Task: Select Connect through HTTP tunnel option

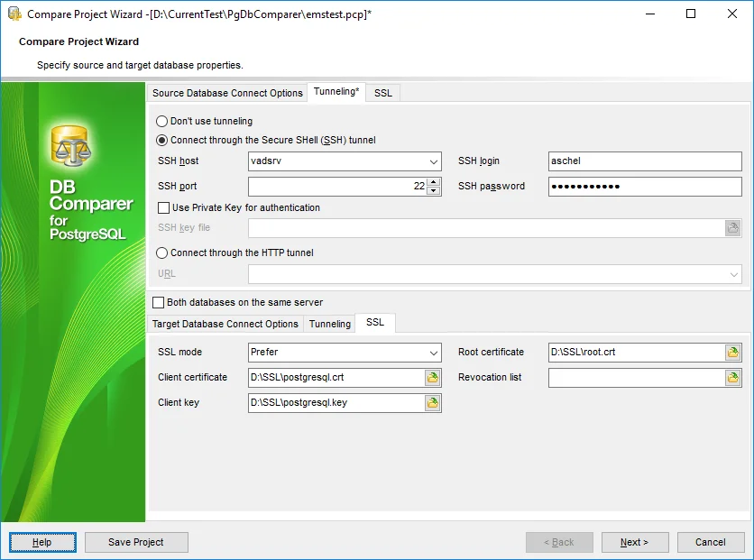Action: click(162, 253)
